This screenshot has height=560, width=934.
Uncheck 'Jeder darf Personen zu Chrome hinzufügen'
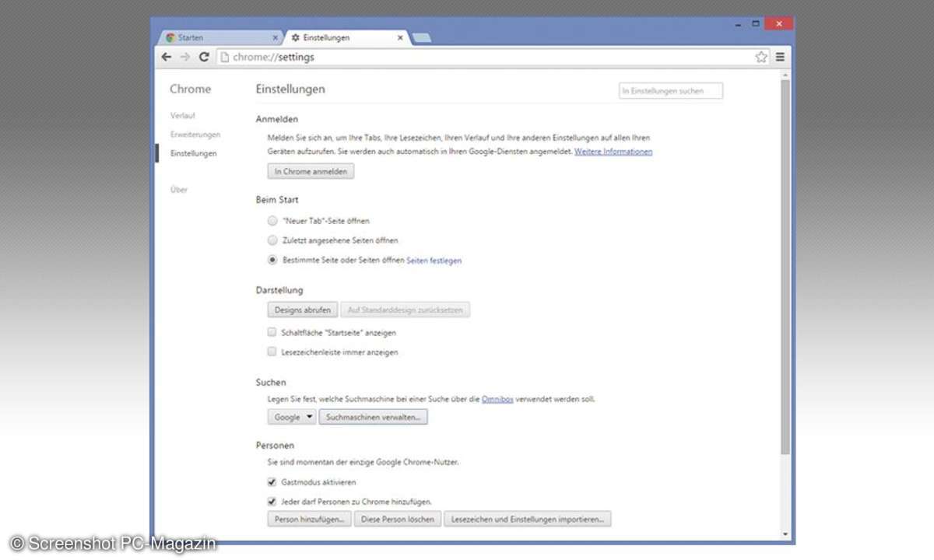point(272,502)
